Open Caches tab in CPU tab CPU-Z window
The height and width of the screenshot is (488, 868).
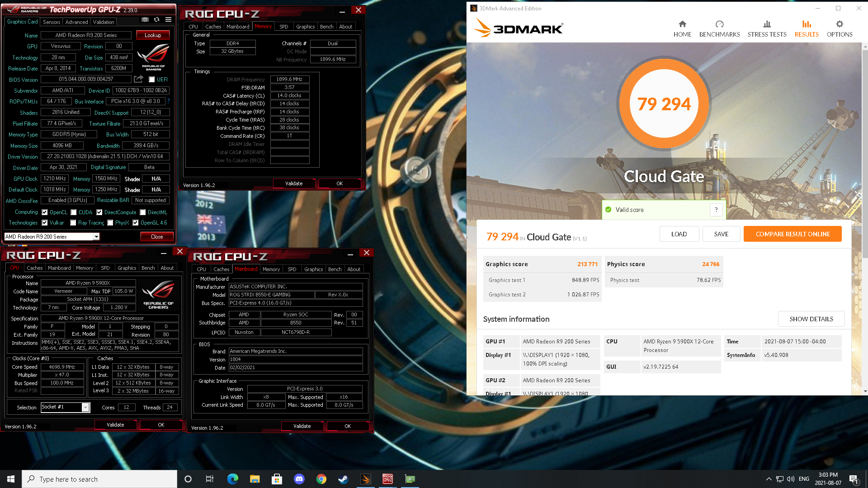pyautogui.click(x=35, y=268)
